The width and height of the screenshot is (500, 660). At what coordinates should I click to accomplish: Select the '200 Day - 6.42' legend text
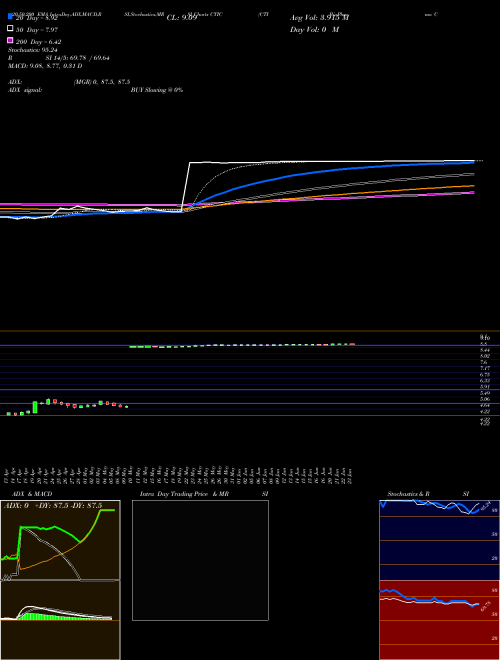pos(38,42)
